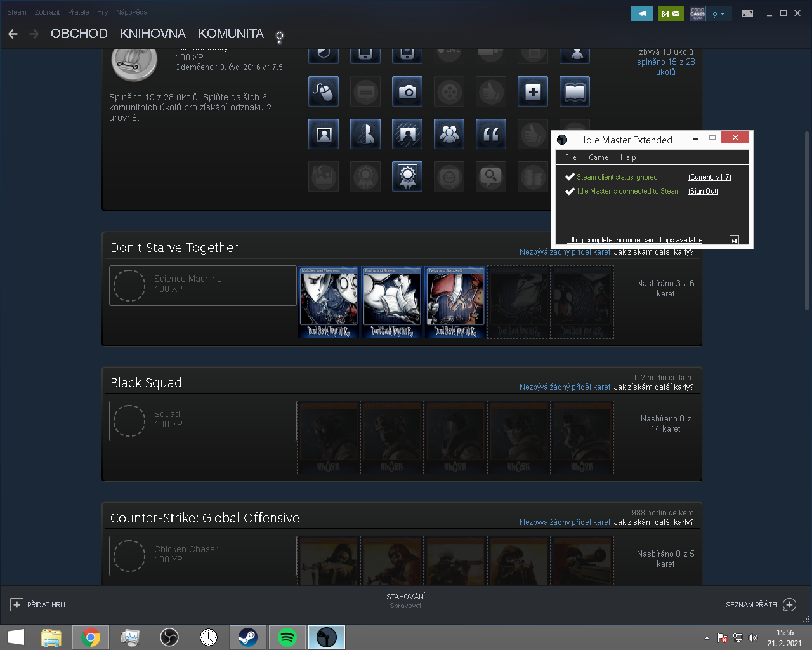Viewport: 812px width, 650px height.
Task: Open the Nápověda menu
Action: tap(132, 12)
